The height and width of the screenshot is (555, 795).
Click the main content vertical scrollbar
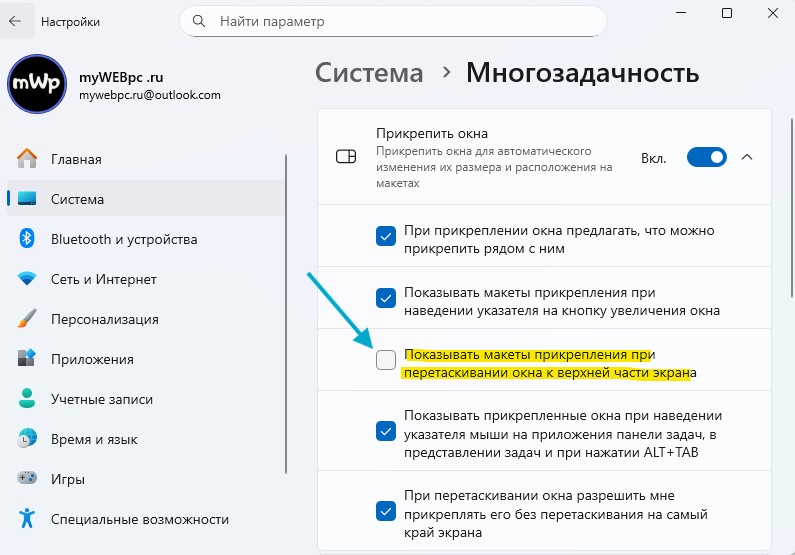point(791,208)
